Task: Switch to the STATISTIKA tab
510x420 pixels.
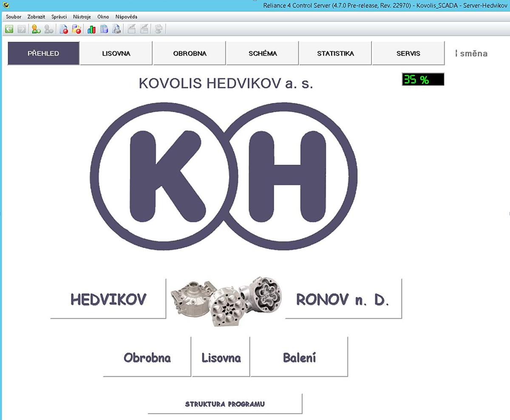Action: [335, 54]
